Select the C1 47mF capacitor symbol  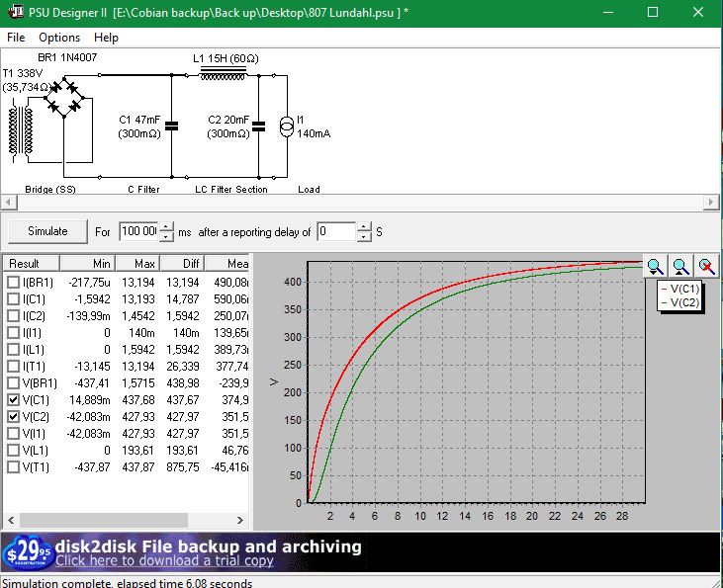pyautogui.click(x=171, y=126)
